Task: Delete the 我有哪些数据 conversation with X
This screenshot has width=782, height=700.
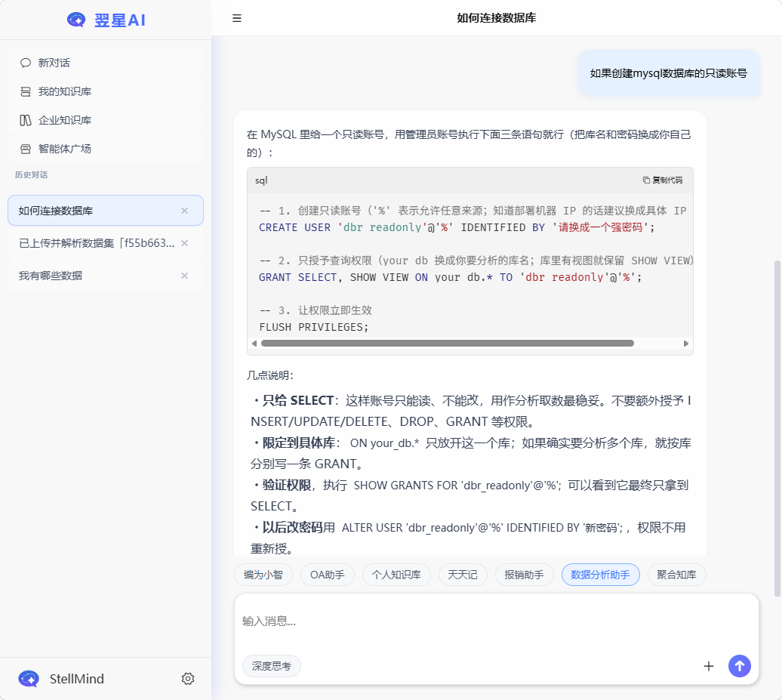Action: tap(184, 276)
